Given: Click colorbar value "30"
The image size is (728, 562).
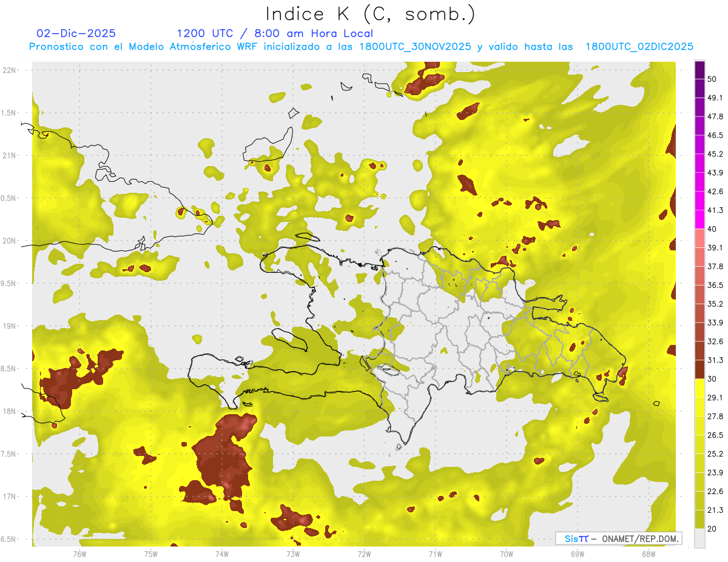Looking at the screenshot, I should (712, 379).
